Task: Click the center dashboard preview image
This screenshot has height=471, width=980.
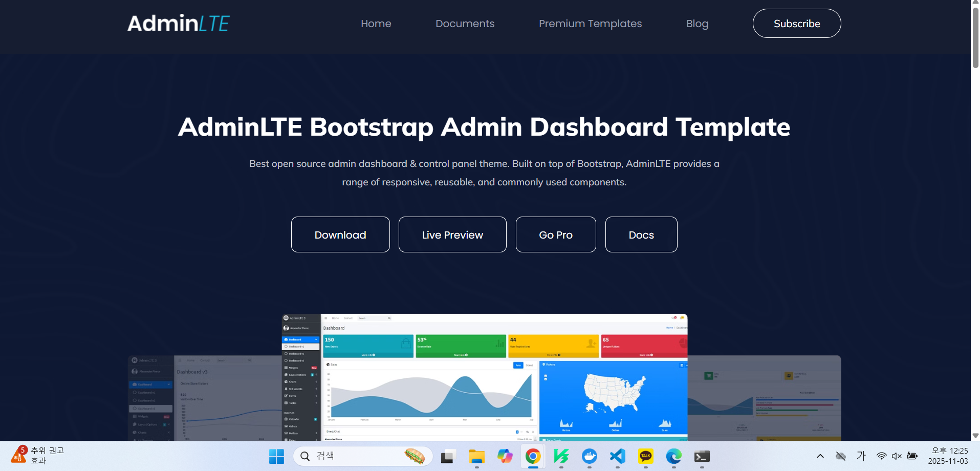Action: 485,377
